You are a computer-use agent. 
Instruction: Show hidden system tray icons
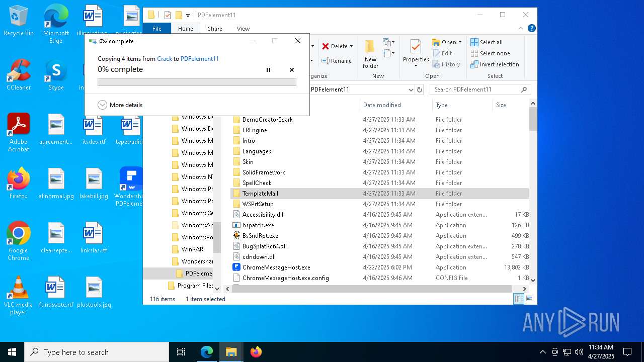pyautogui.click(x=542, y=352)
